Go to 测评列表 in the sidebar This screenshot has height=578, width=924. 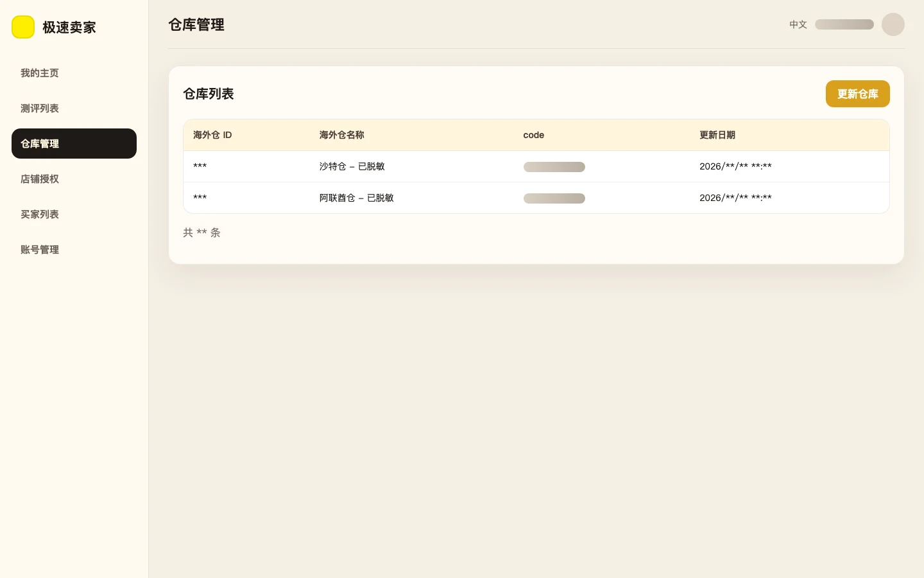74,109
